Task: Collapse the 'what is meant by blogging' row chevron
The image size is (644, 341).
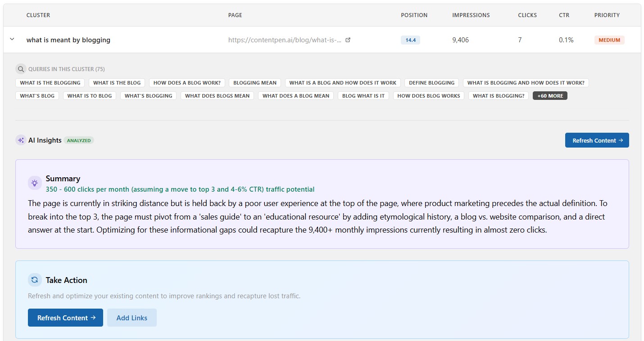Action: click(x=12, y=40)
